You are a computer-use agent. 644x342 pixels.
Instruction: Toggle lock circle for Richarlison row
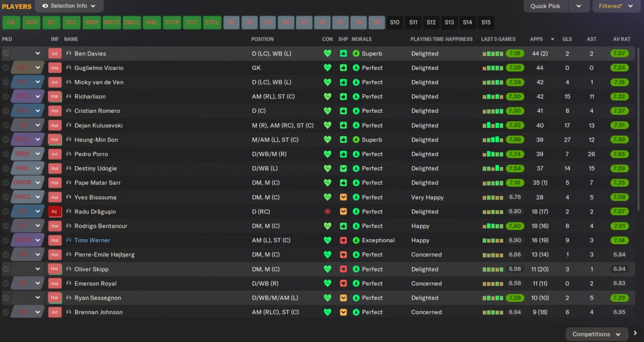click(x=6, y=96)
